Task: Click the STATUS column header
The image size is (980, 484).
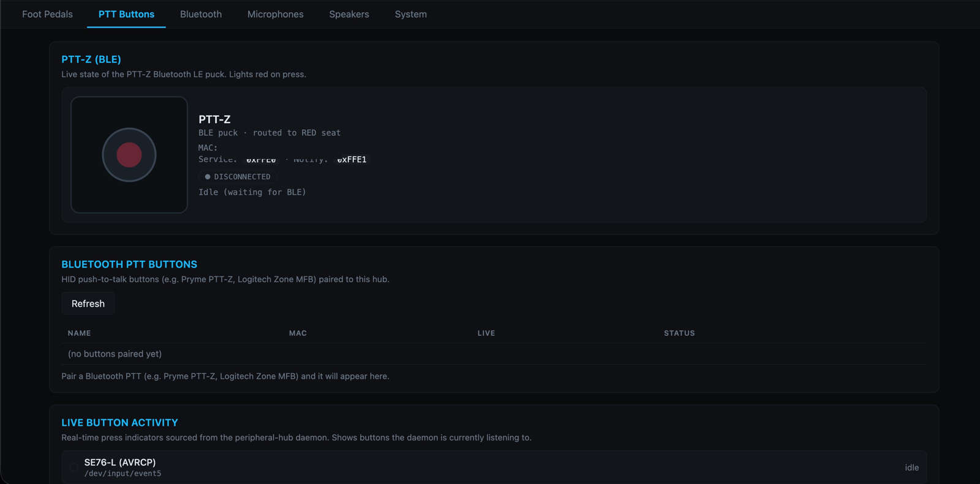Action: (x=679, y=333)
